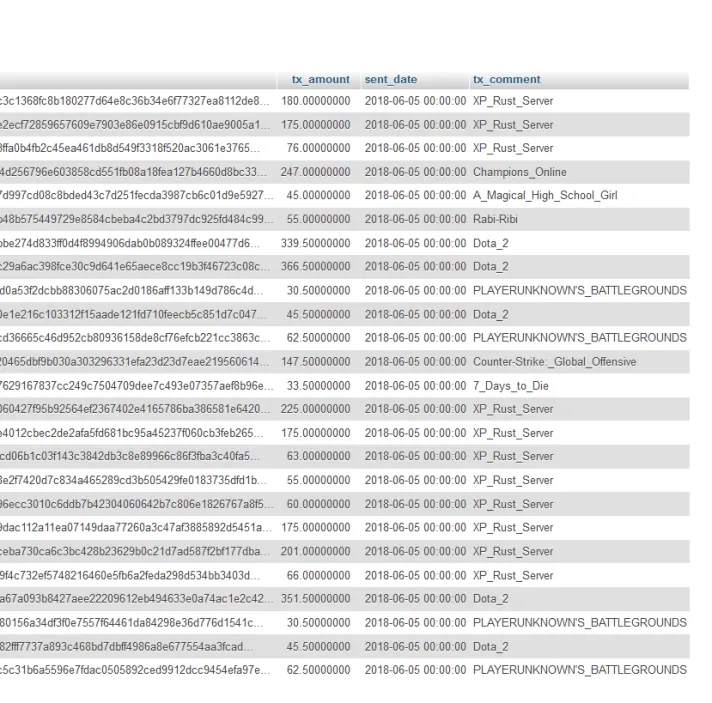Click the hash starting 4012cbec2de2afa5fd68
This screenshot has height=703, width=712.
132,433
